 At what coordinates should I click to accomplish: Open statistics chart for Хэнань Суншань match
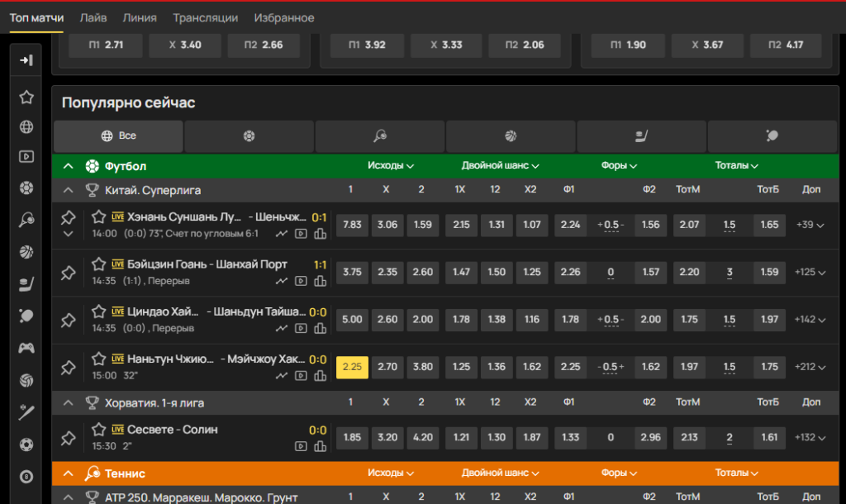(x=282, y=234)
